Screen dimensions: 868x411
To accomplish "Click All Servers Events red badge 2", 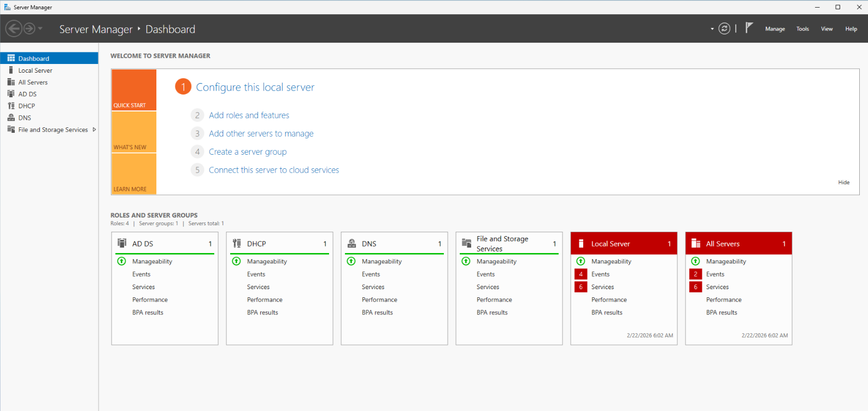I will click(696, 274).
